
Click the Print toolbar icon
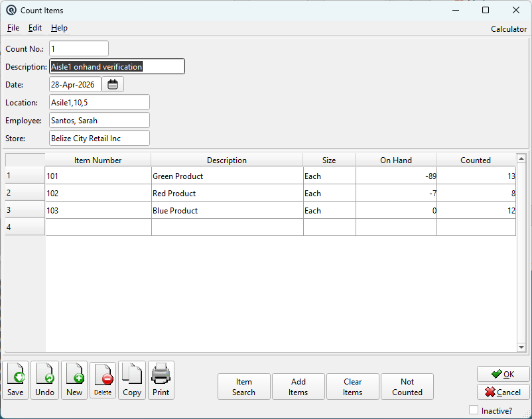tap(161, 380)
